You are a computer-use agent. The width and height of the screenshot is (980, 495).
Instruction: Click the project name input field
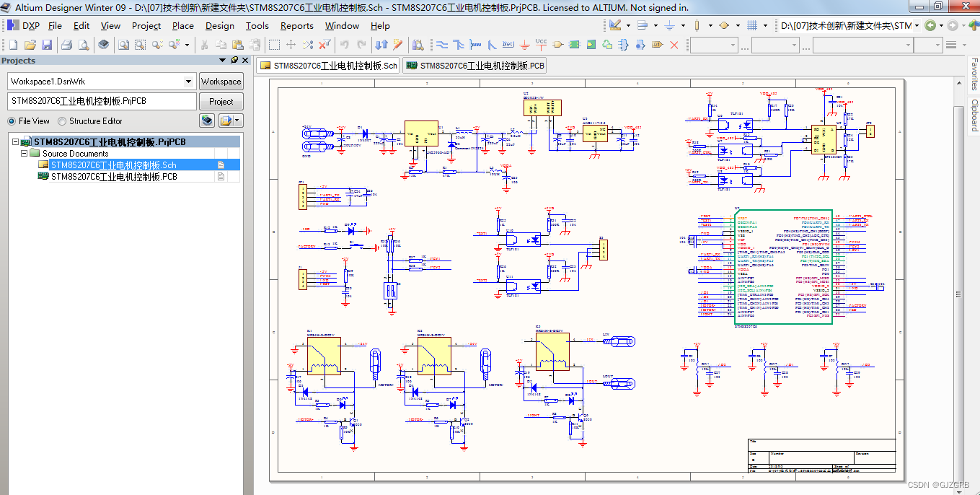pos(102,101)
